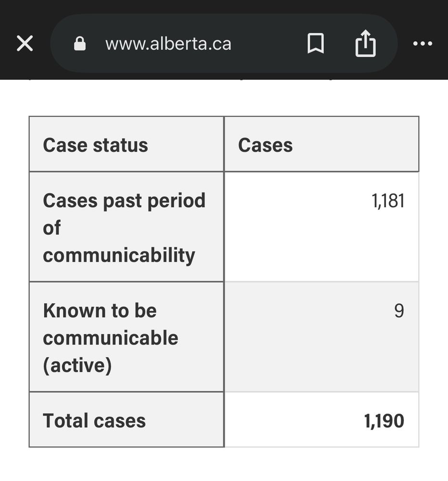
Task: Tap the www.alberta.ca URL text
Action: point(168,44)
